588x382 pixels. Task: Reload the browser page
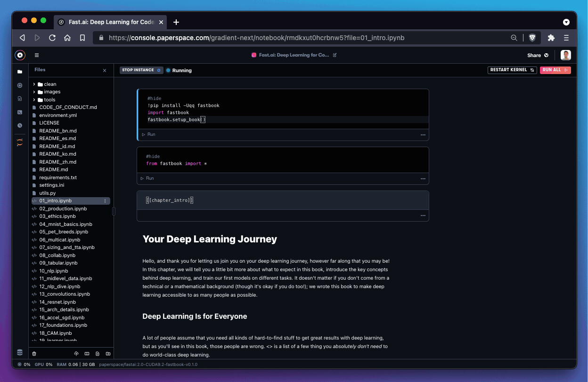(52, 38)
